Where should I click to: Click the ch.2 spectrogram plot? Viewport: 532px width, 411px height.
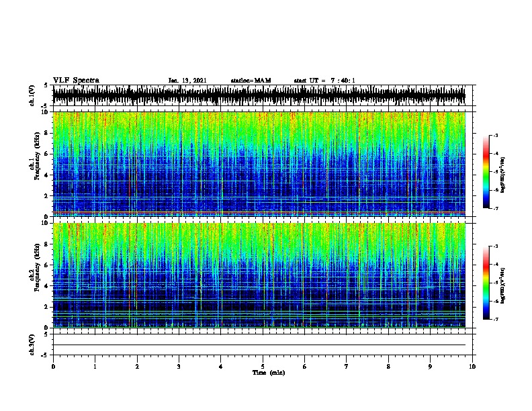click(x=259, y=275)
